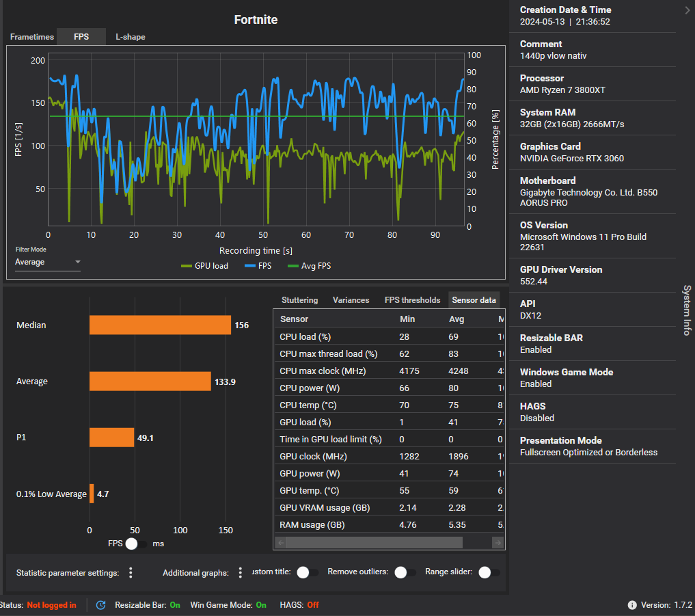
Task: Click the refresh icon in status bar
Action: coord(101,605)
